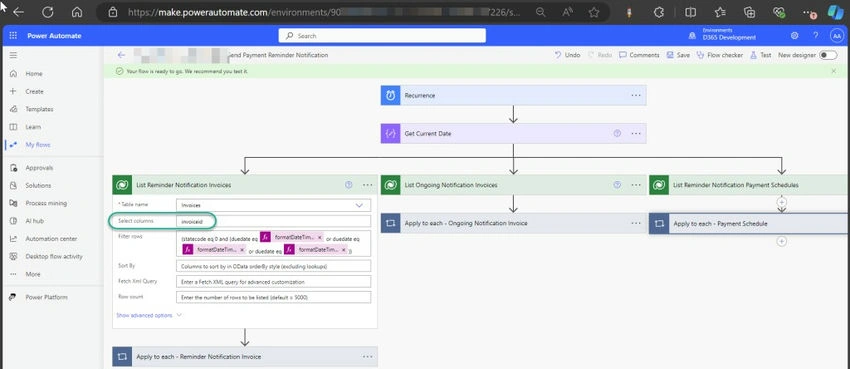Add page to browser favorites star
This screenshot has height=369, width=850.
pos(594,12)
